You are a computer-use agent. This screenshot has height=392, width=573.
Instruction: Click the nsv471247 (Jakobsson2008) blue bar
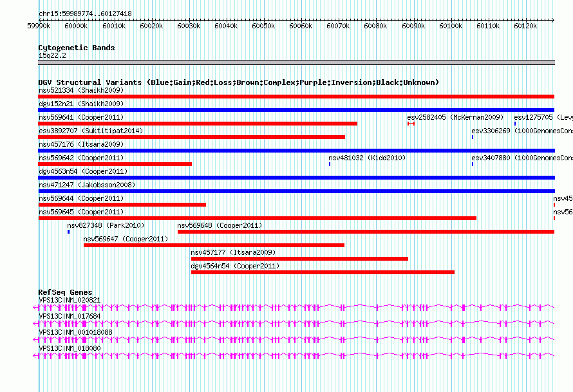[x=296, y=191]
